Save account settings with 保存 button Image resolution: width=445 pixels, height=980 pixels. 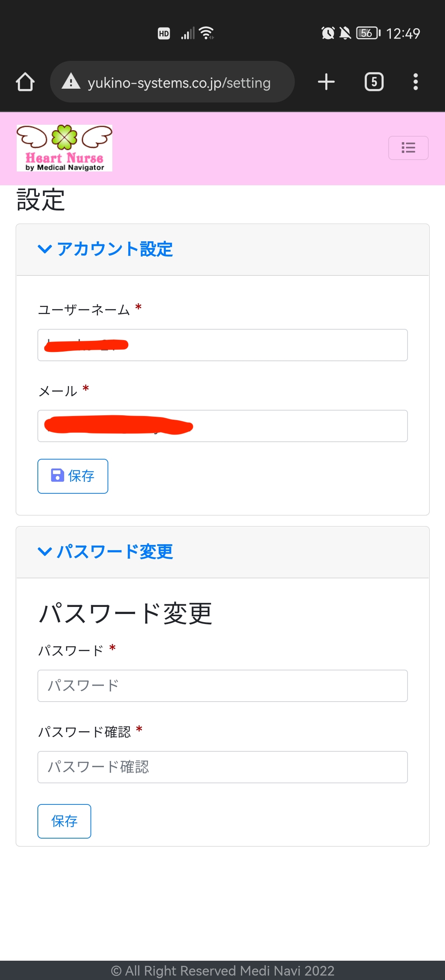73,476
